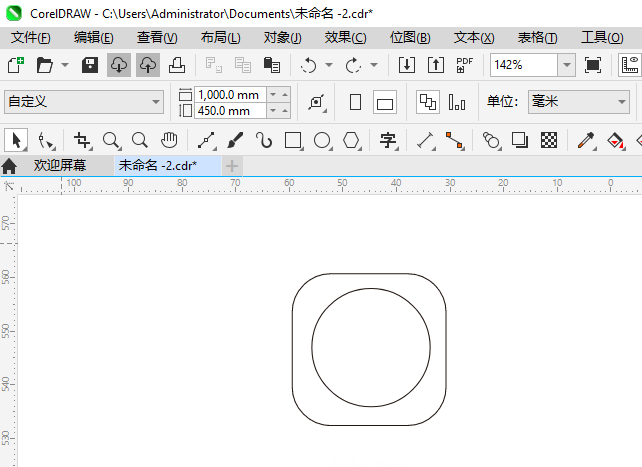Select the Connector tool

point(454,141)
